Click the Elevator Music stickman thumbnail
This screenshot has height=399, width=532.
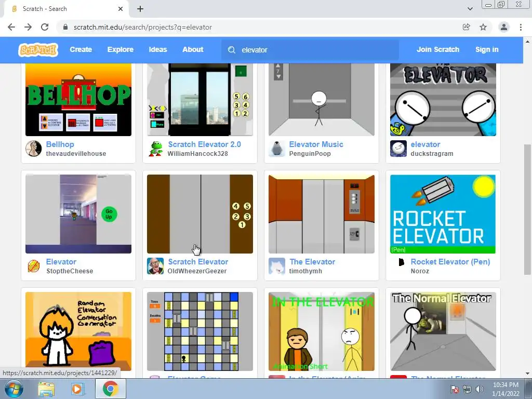click(322, 100)
